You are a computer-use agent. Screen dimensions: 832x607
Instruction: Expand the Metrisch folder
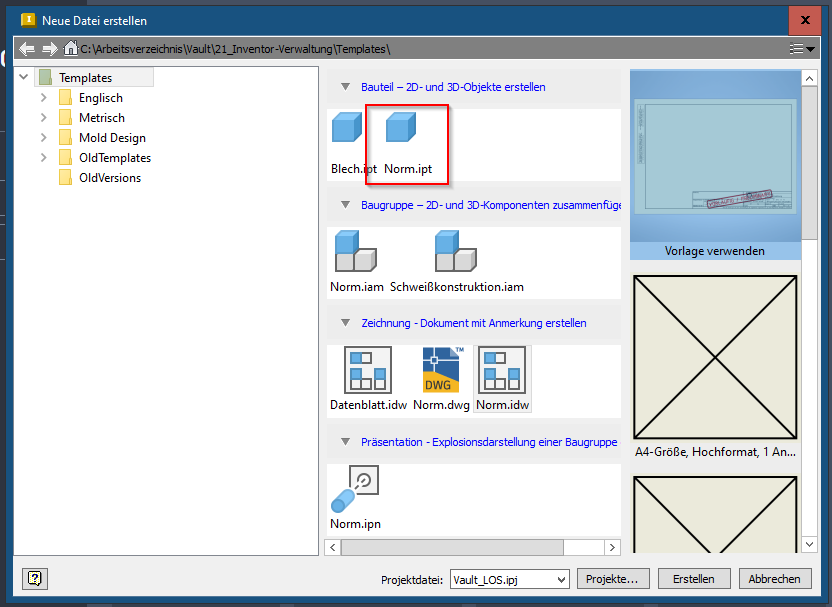[44, 117]
